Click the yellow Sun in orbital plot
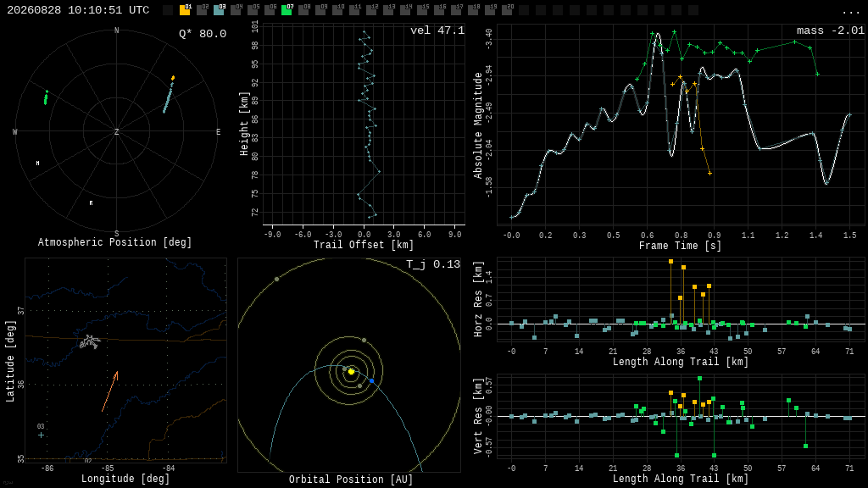The height and width of the screenshot is (488, 868). pyautogui.click(x=351, y=371)
